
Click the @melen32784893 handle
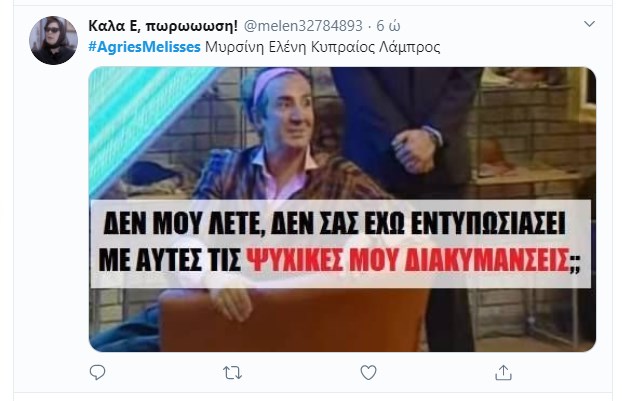point(303,26)
